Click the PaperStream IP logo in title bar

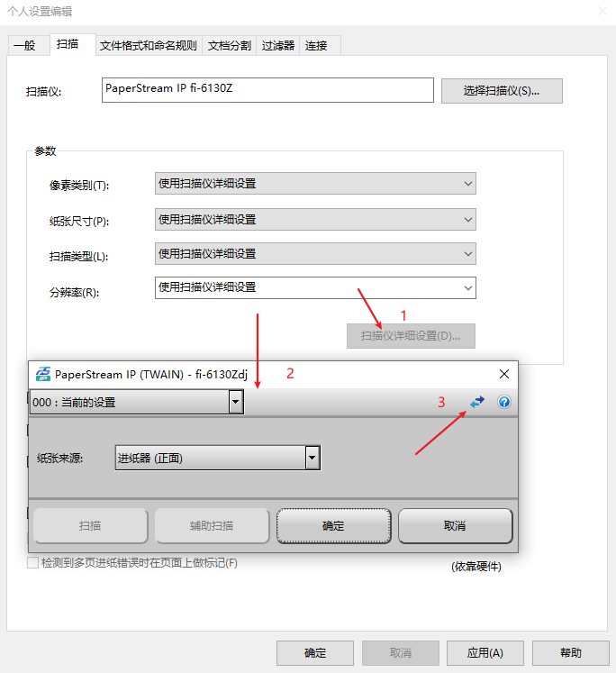43,374
